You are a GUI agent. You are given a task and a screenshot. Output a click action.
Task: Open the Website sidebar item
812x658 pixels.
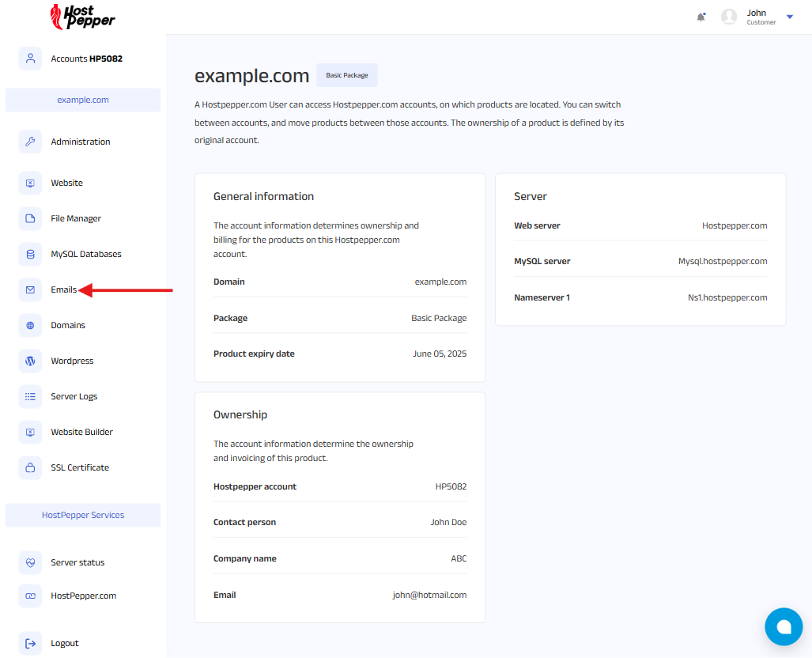click(66, 183)
